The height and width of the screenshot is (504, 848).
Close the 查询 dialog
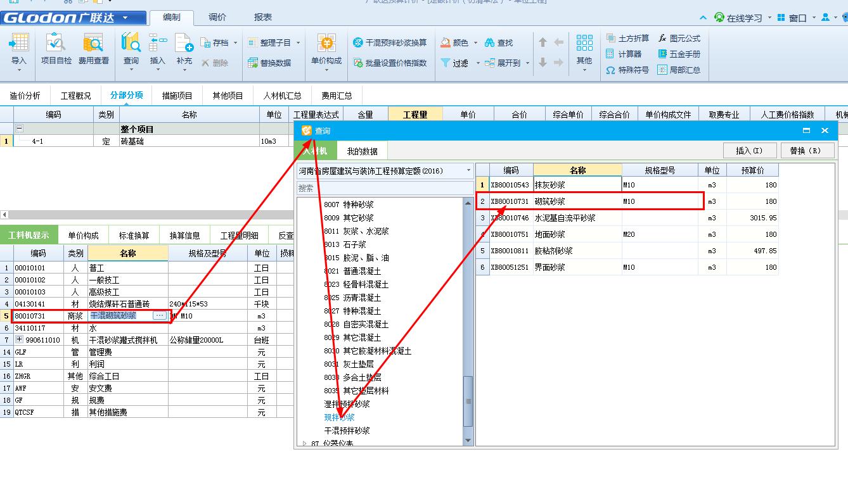point(825,130)
